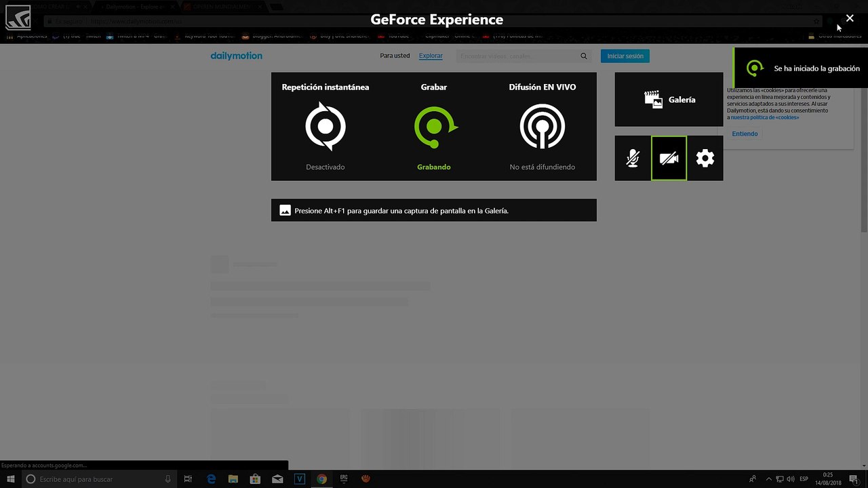Stop recording via the green Grabar icon

point(435,127)
